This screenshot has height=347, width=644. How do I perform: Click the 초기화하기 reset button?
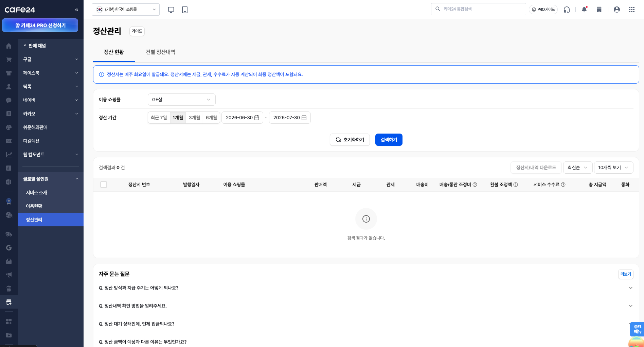(350, 140)
